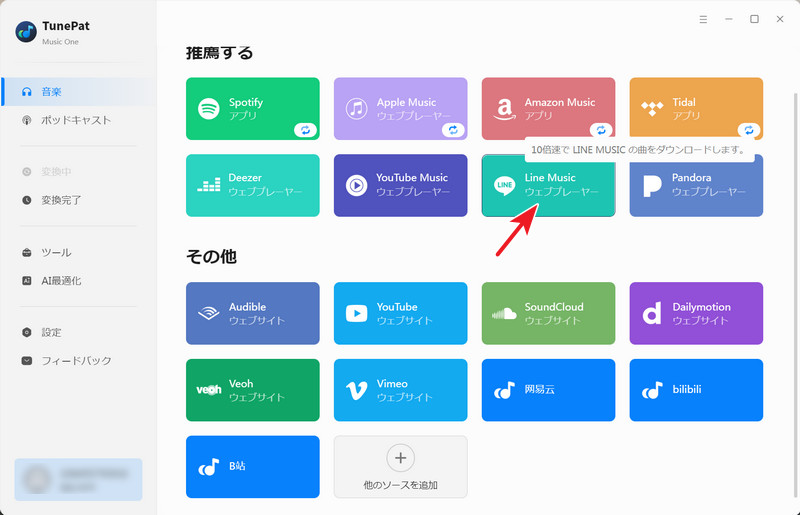The width and height of the screenshot is (800, 515).
Task: Click the YouTube Music play icon
Action: point(357,185)
